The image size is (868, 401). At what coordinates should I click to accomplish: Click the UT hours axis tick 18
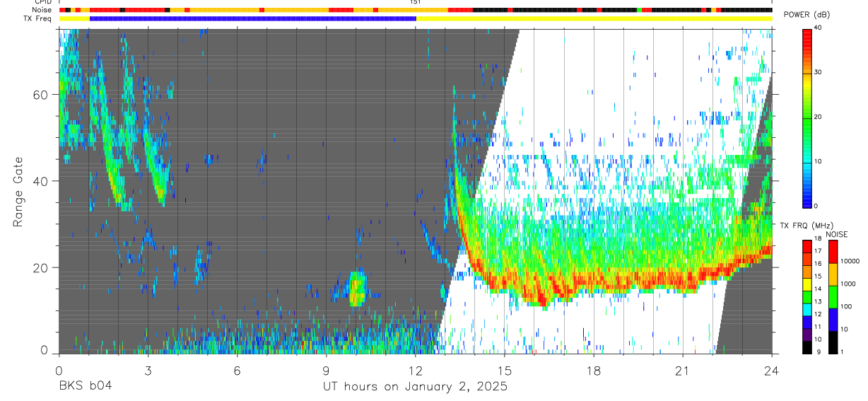pyautogui.click(x=594, y=370)
